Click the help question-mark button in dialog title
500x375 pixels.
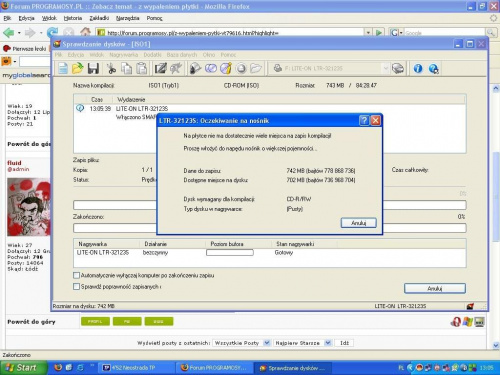(364, 120)
